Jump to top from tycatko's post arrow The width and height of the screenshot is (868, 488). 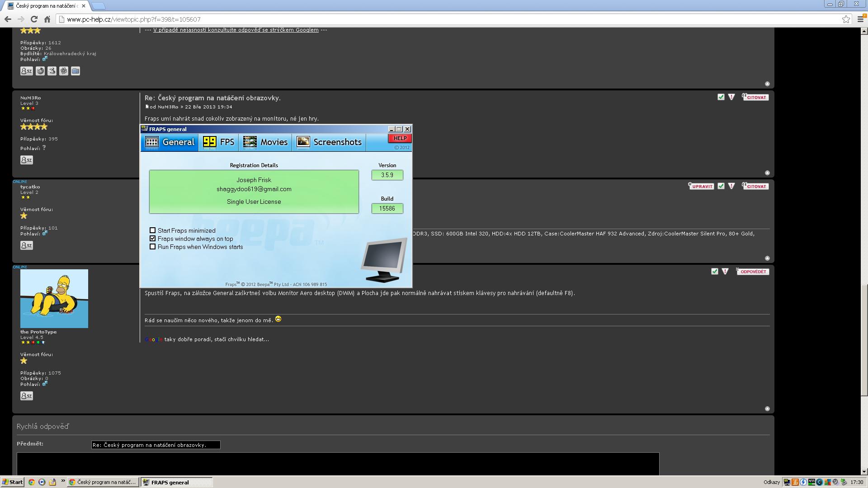(767, 258)
